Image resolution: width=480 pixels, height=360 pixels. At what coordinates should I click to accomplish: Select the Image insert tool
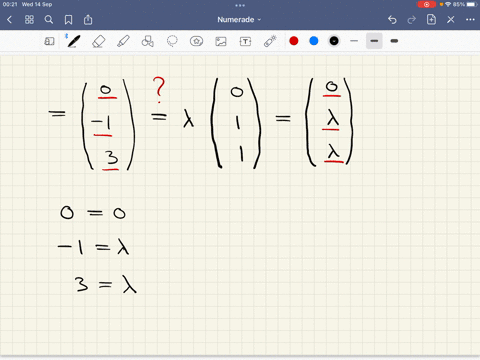(221, 41)
